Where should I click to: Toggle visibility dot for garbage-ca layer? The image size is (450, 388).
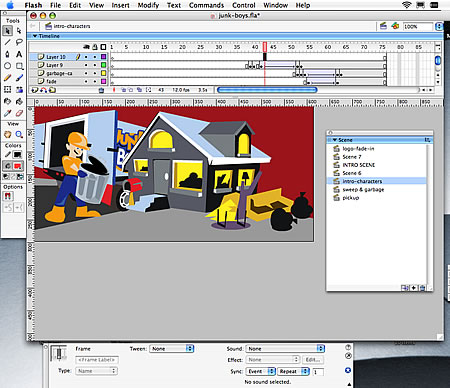[x=86, y=73]
